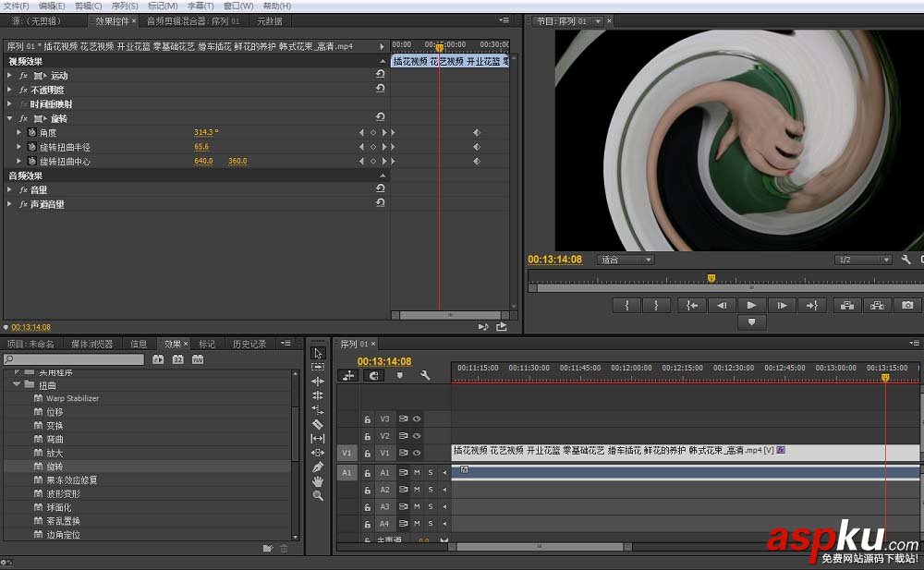
Task: Add marker below play button
Action: coord(751,322)
